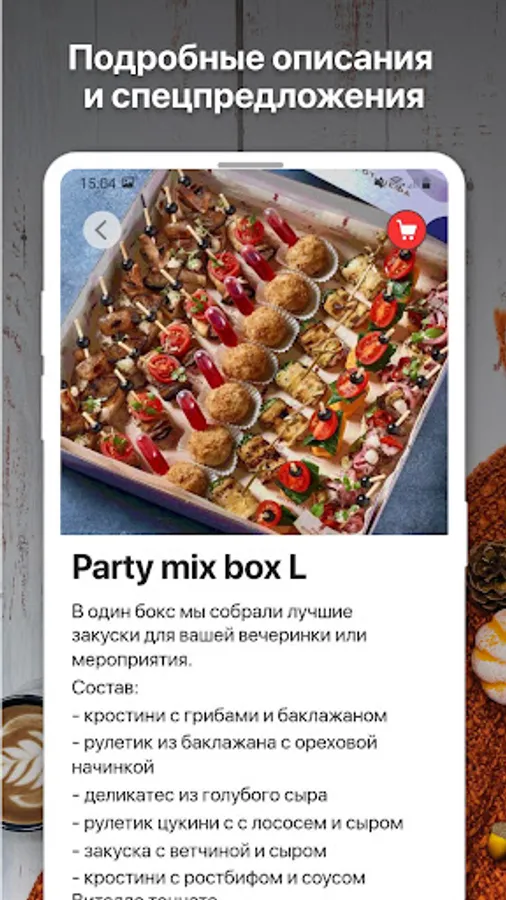Screen dimensions: 506x900
Task: Select 'рулетик из баклажана с ореховой' line
Action: [225, 754]
